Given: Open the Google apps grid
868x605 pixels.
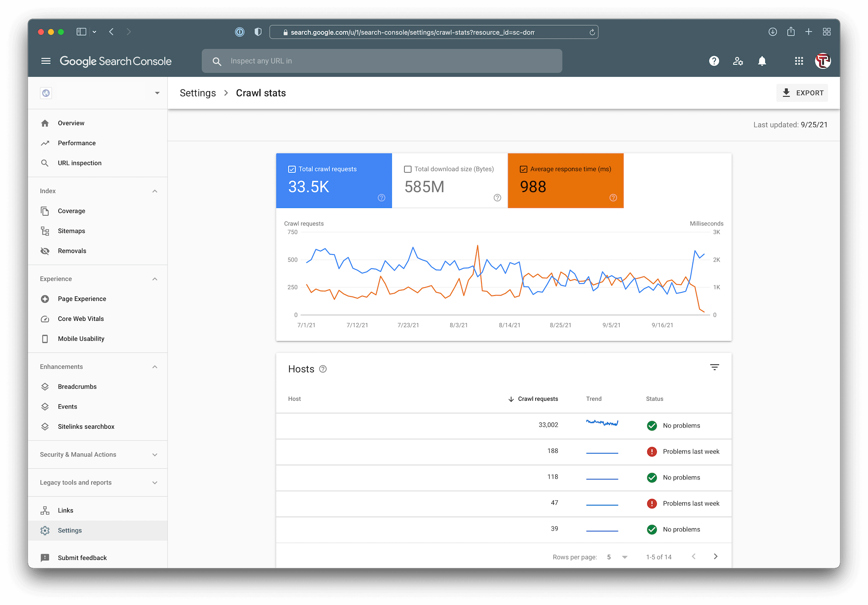Looking at the screenshot, I should [799, 61].
